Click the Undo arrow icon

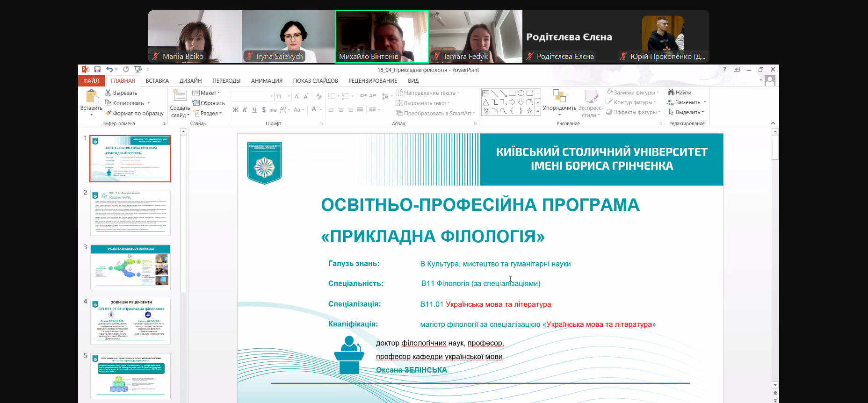[x=109, y=69]
